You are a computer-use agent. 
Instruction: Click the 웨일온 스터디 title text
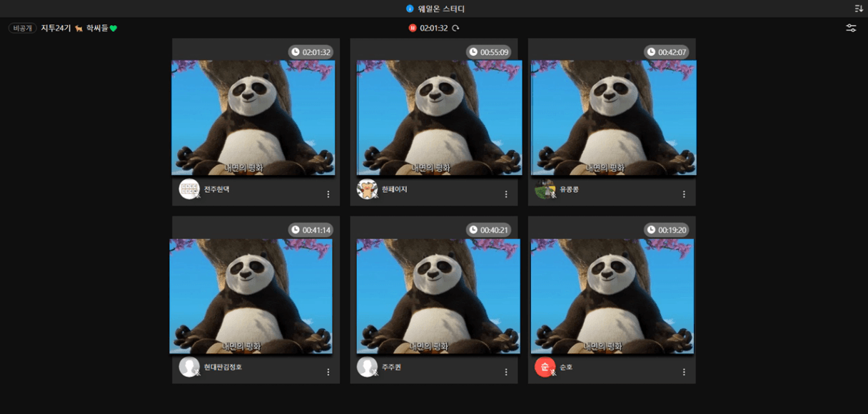[x=441, y=9]
